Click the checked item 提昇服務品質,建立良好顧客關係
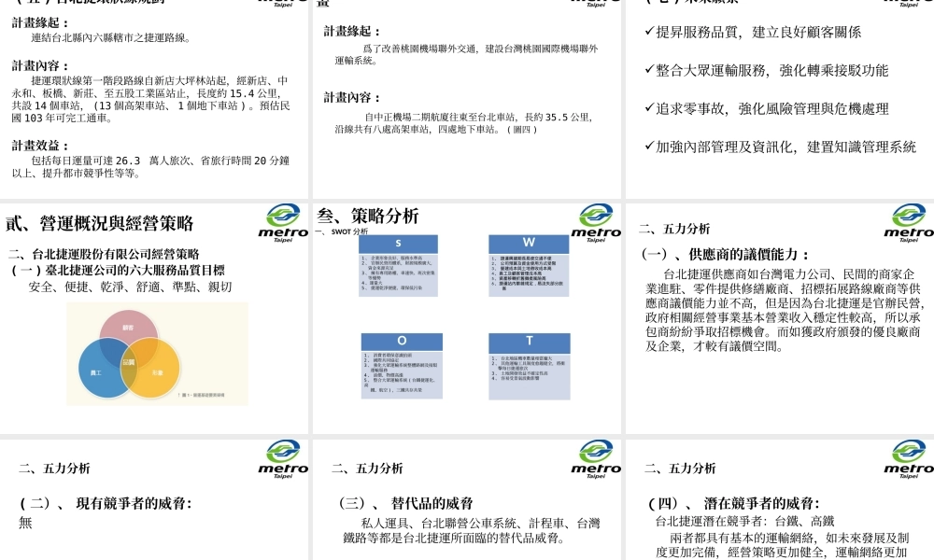Image resolution: width=934 pixels, height=560 pixels. click(753, 32)
